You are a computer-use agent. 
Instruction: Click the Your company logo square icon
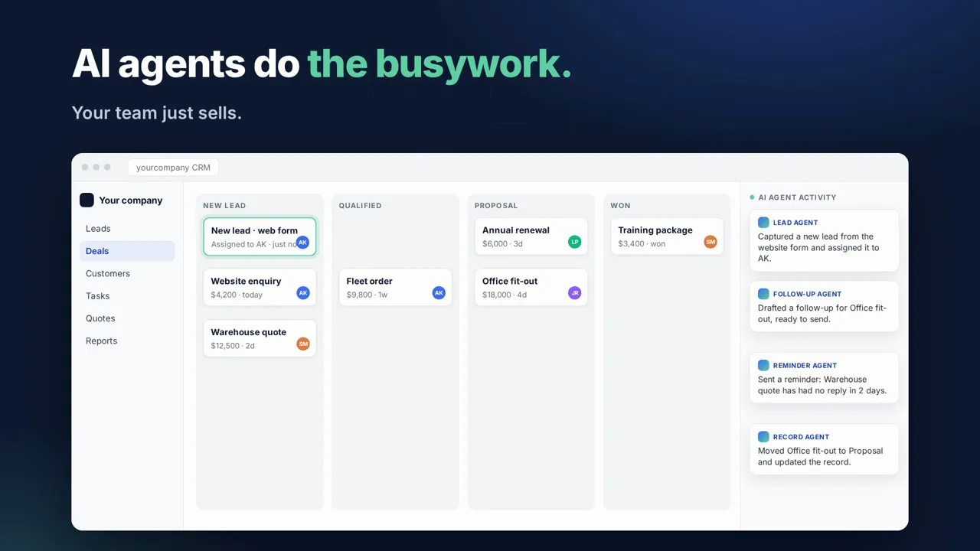(87, 200)
